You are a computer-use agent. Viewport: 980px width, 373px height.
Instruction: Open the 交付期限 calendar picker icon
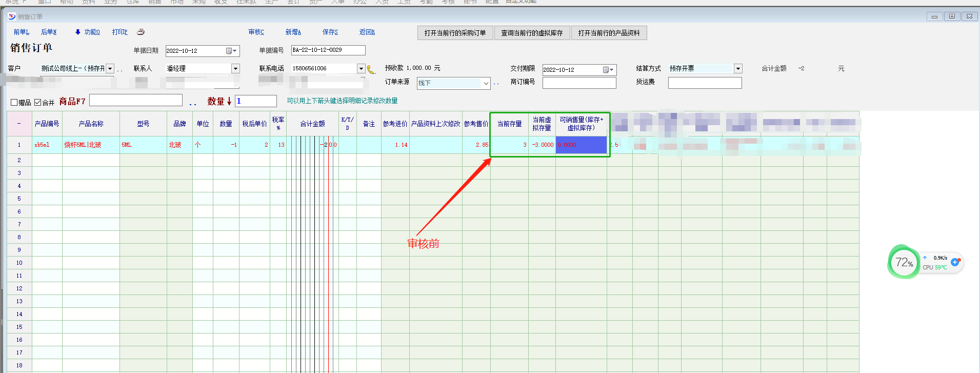[x=606, y=70]
